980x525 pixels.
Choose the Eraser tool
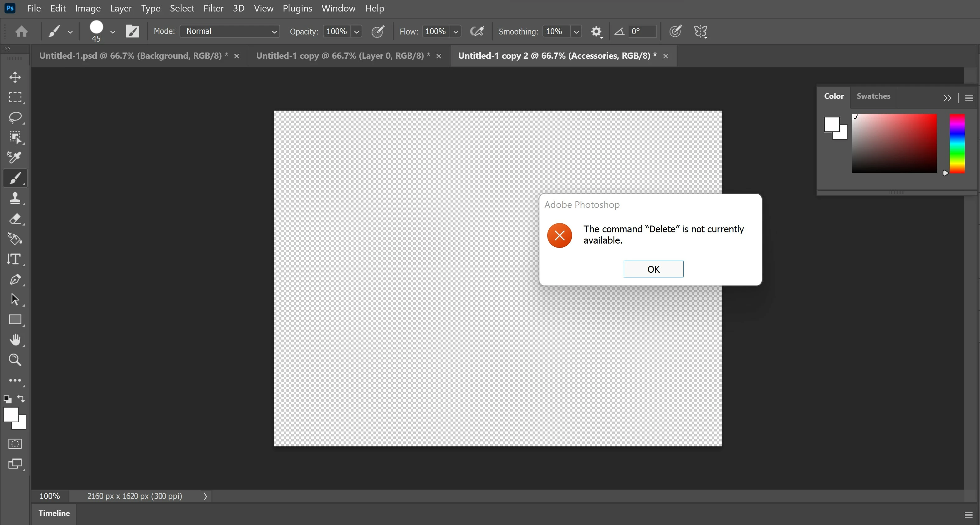(15, 219)
